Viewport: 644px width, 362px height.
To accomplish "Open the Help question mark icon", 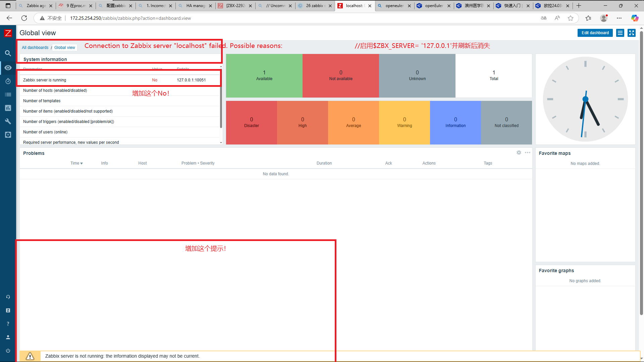I will (8, 324).
